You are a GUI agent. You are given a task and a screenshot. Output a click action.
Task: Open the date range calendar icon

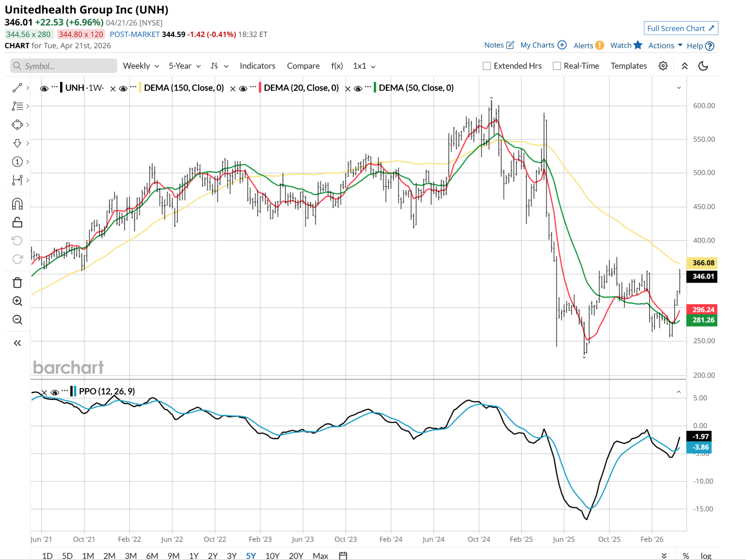pos(343,556)
